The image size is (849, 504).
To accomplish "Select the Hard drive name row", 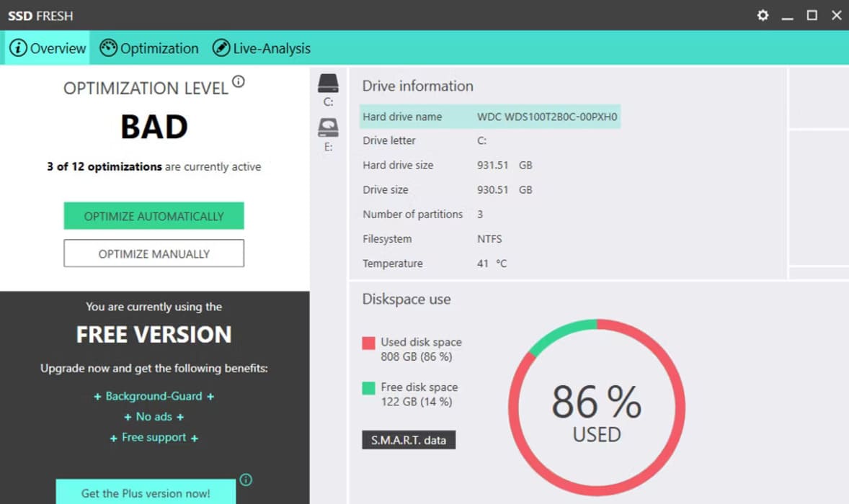I will coord(490,117).
